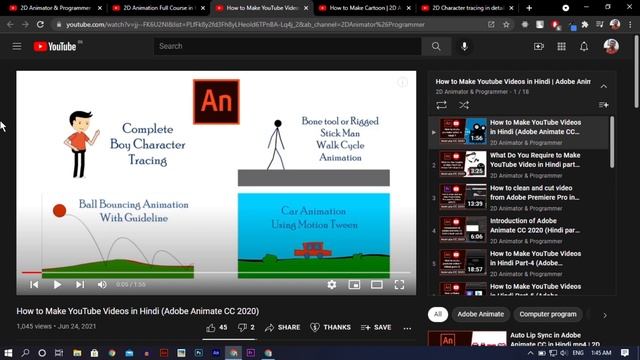Screen dimensions: 640x360
Task: Reload the page
Action: pyautogui.click(x=40, y=24)
